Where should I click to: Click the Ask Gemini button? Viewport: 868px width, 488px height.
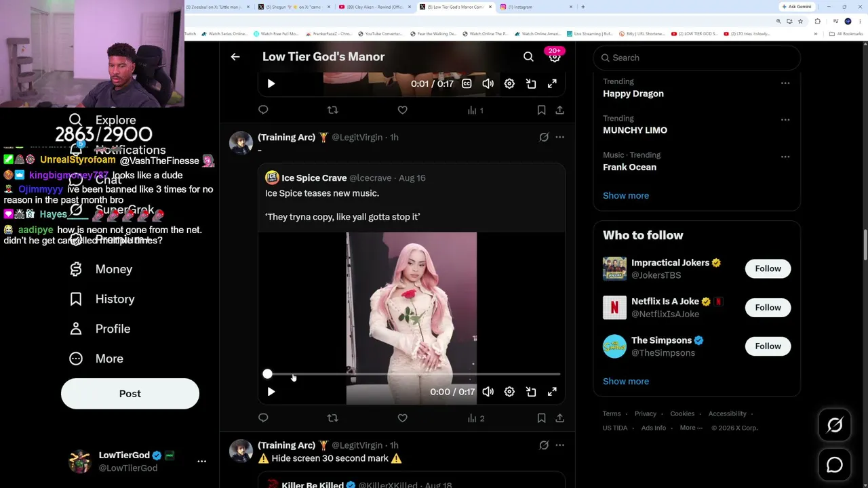click(x=796, y=7)
